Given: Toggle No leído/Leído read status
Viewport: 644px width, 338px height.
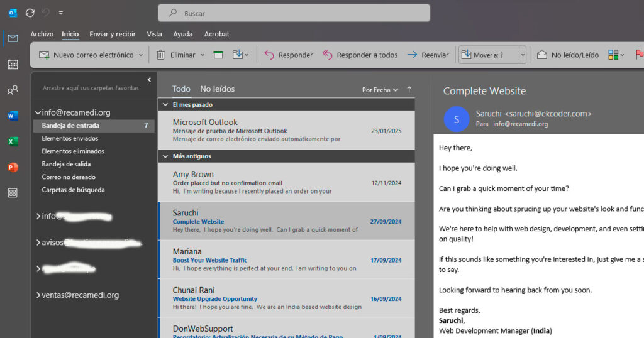Looking at the screenshot, I should click(x=568, y=55).
